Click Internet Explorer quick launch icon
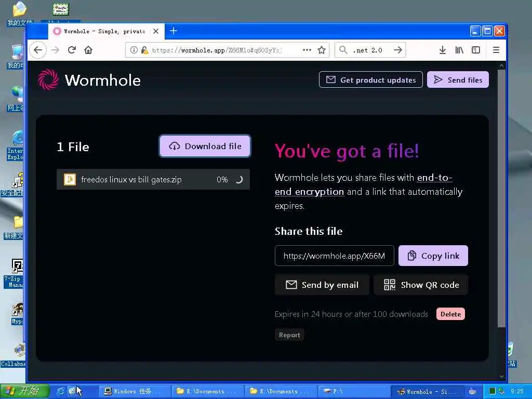 click(60, 391)
